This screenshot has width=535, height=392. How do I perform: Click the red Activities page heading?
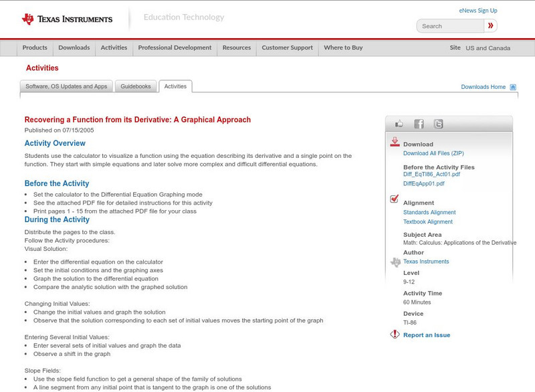[x=42, y=68]
